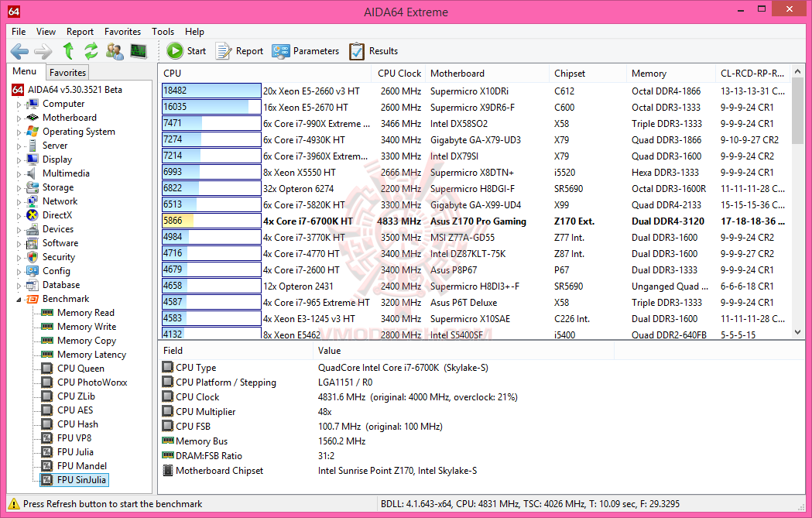The image size is (812, 518).
Task: Select the Software icon in tree
Action: point(32,243)
